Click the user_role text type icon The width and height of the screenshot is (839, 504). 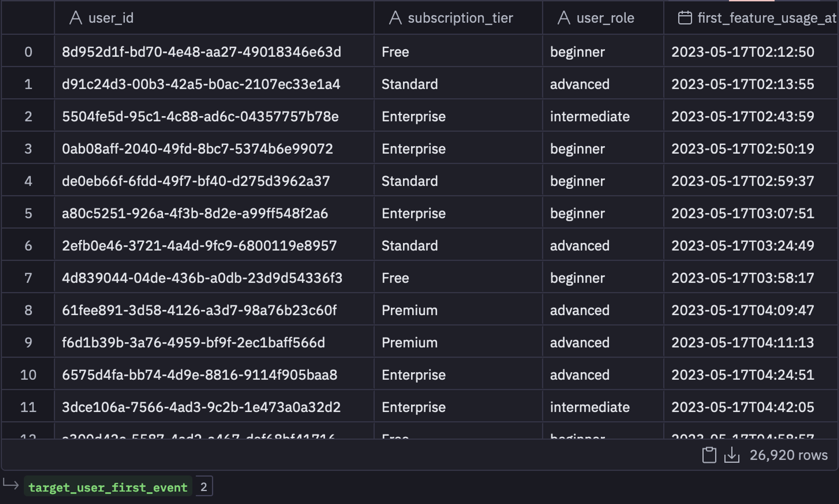pyautogui.click(x=564, y=18)
